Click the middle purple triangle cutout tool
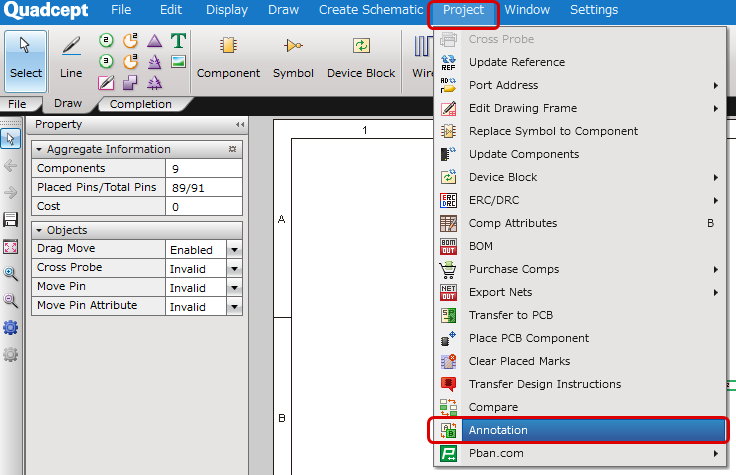This screenshot has height=475, width=736. (154, 61)
